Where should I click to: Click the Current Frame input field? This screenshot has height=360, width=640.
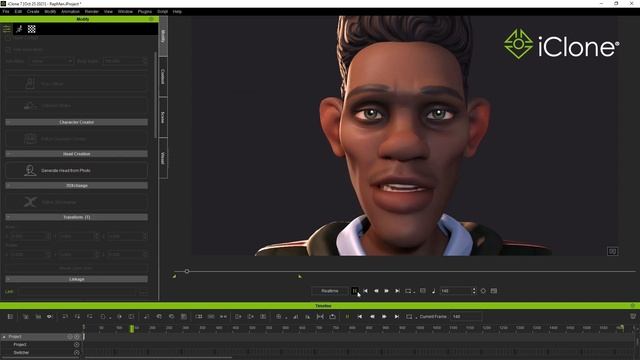click(467, 316)
